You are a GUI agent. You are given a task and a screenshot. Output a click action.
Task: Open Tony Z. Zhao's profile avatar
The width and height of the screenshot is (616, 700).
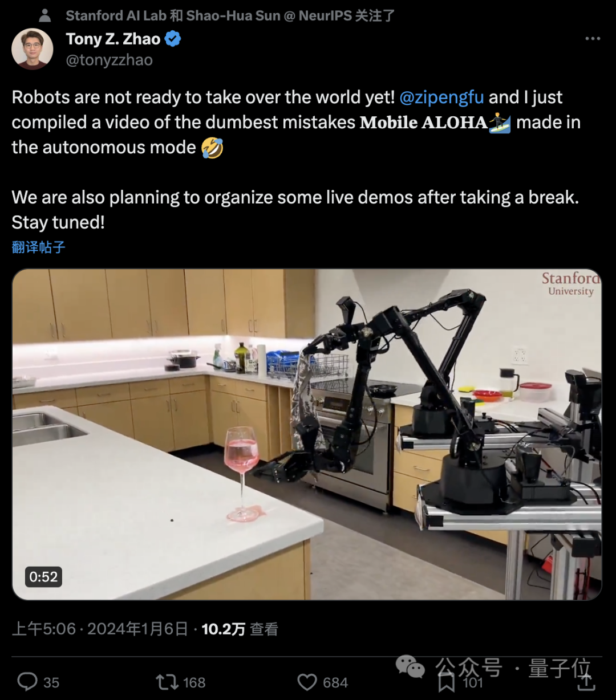point(33,48)
